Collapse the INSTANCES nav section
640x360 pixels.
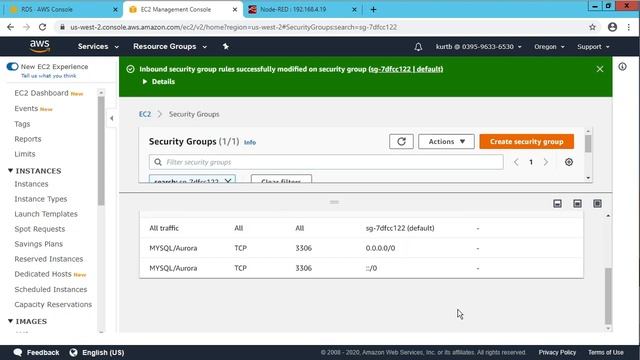pyautogui.click(x=11, y=171)
